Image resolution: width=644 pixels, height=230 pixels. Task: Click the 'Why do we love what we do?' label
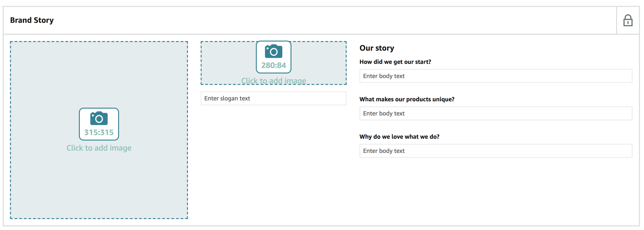point(399,137)
